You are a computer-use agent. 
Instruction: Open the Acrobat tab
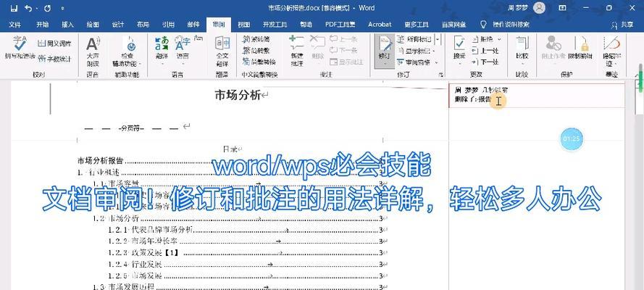tap(380, 25)
